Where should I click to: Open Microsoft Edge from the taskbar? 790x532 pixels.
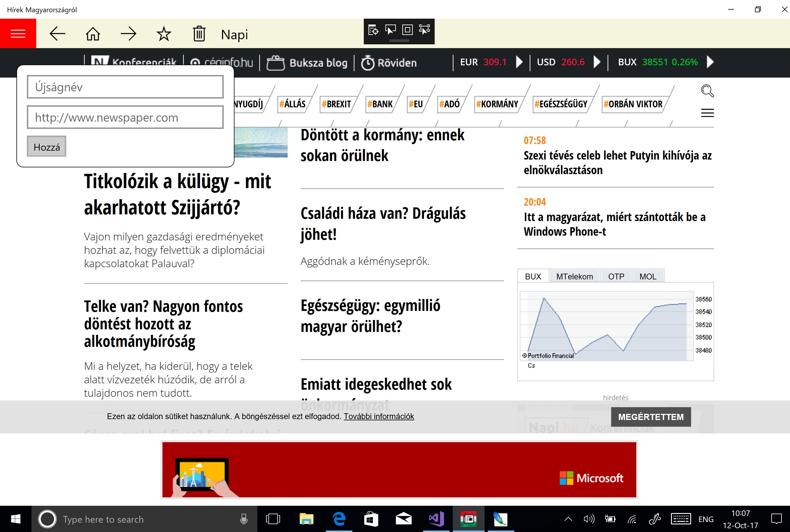click(x=339, y=519)
